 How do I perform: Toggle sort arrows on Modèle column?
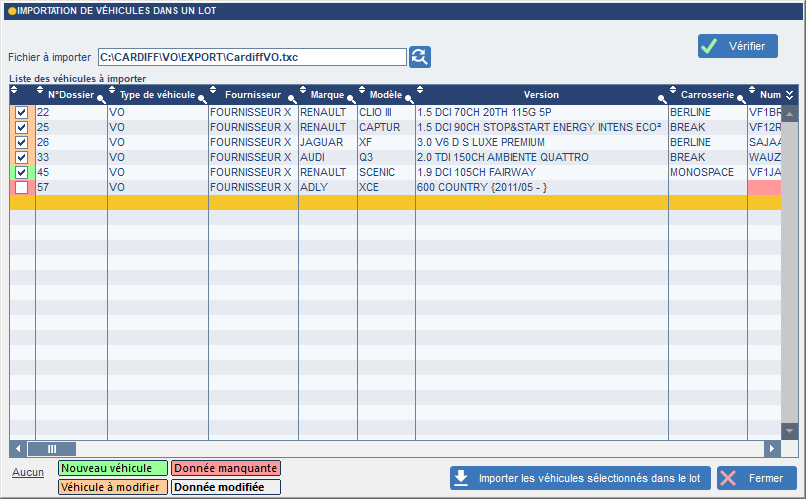362,90
